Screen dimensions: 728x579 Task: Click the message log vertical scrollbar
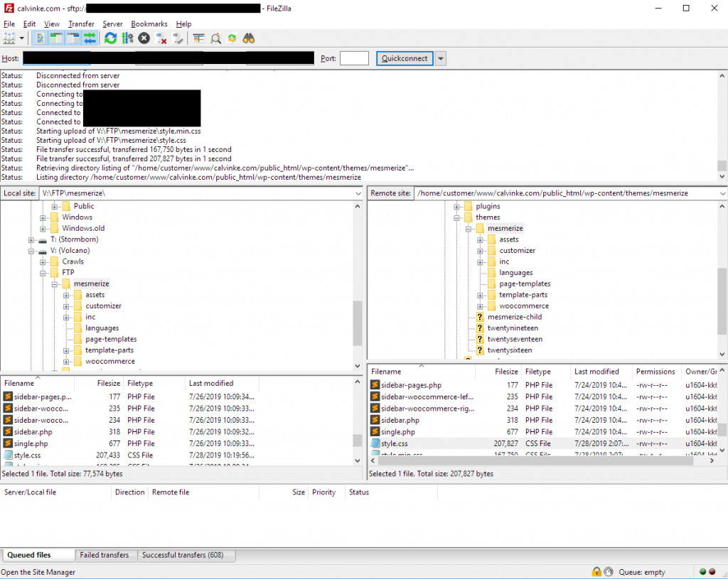pos(722,126)
